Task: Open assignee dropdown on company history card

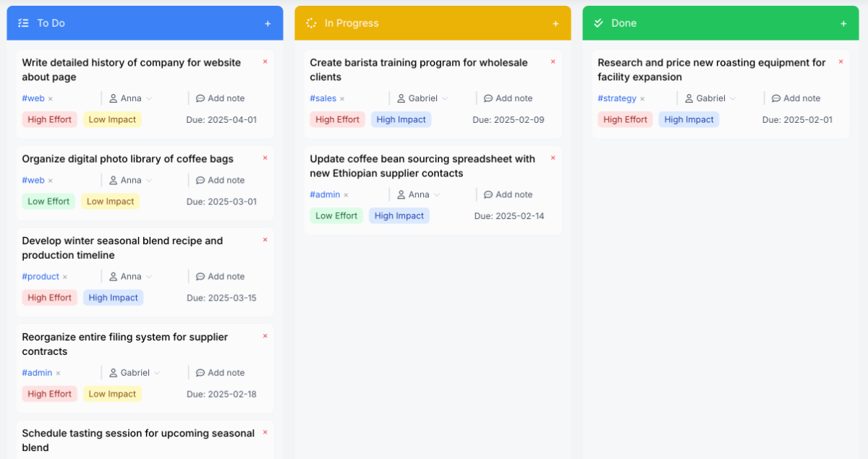Action: (x=130, y=98)
